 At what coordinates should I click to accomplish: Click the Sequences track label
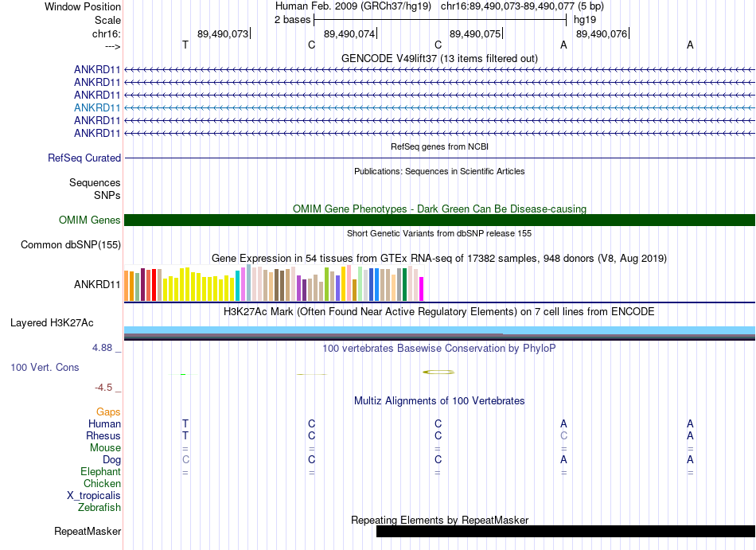pos(95,183)
